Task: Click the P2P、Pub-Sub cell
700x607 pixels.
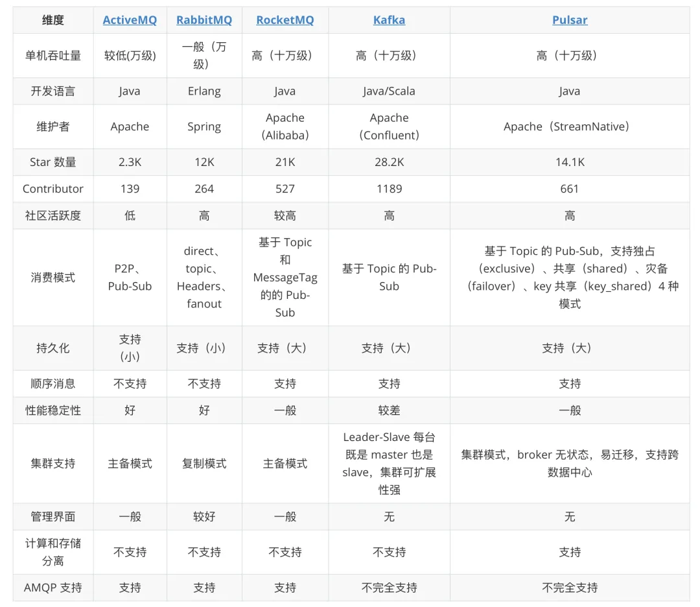Action: (130, 278)
